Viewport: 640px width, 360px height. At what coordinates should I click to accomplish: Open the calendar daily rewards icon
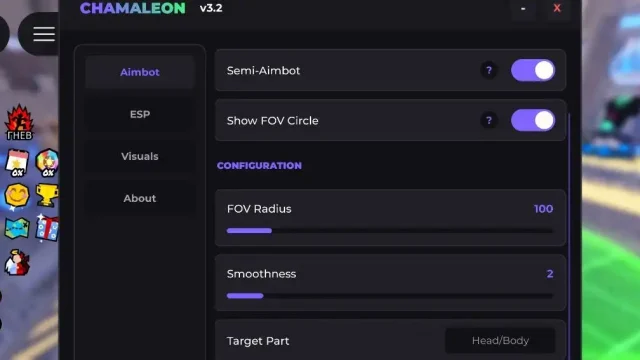pos(17,162)
